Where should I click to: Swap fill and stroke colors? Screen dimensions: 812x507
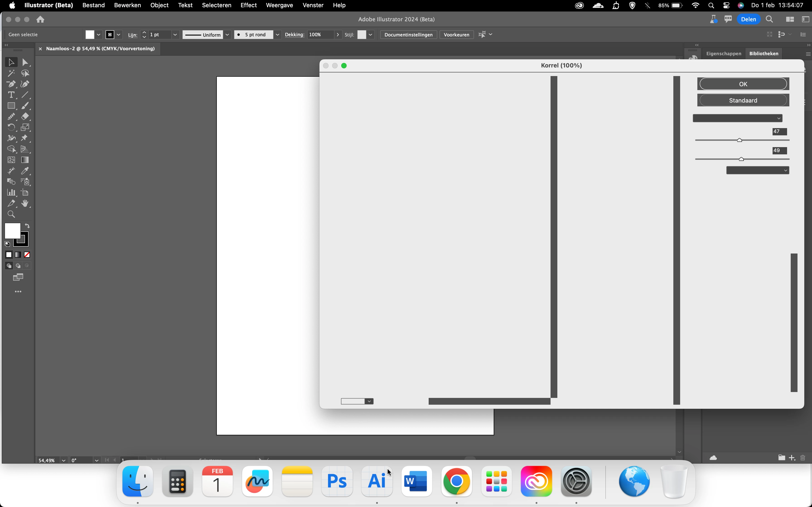pos(27,226)
